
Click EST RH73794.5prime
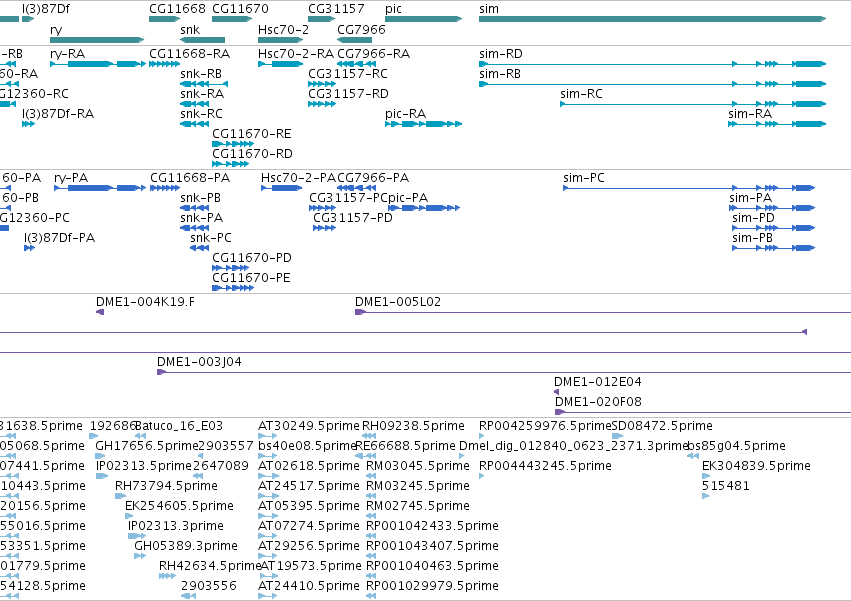tap(120, 496)
